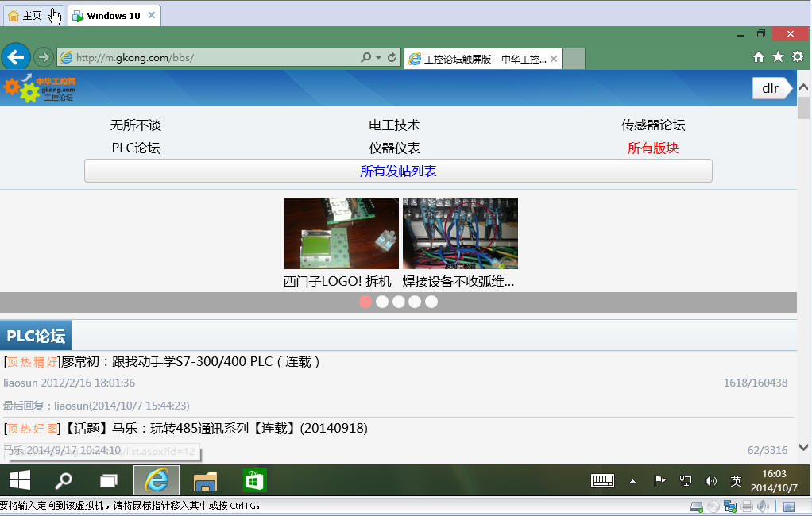Close the 工控论坛触屏版 browser tab
Screen dimensions: 812x516
coord(554,59)
